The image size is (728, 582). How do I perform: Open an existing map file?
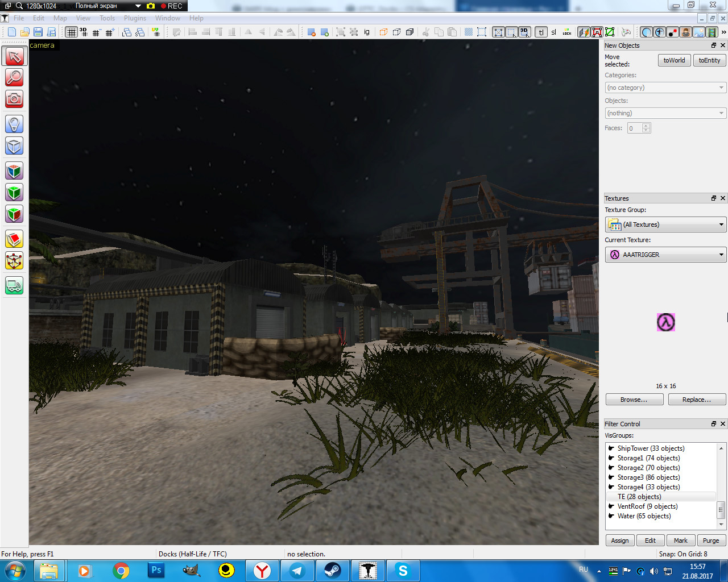coord(24,32)
